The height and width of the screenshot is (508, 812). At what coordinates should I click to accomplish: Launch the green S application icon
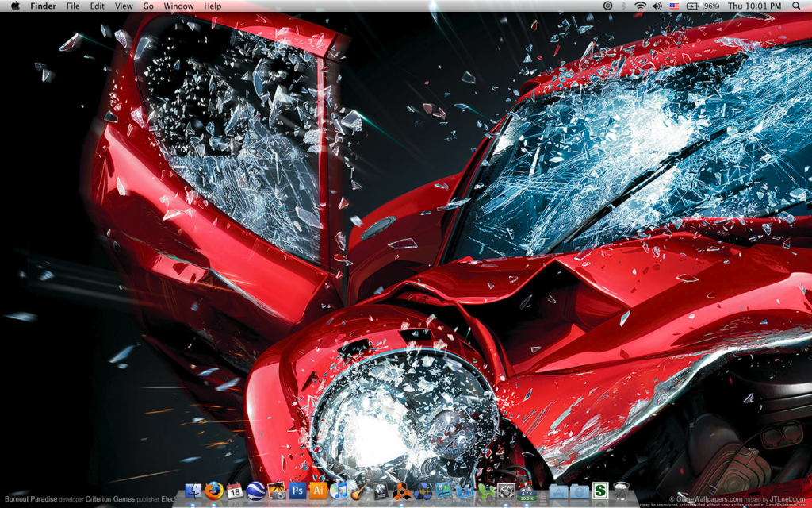click(x=600, y=491)
